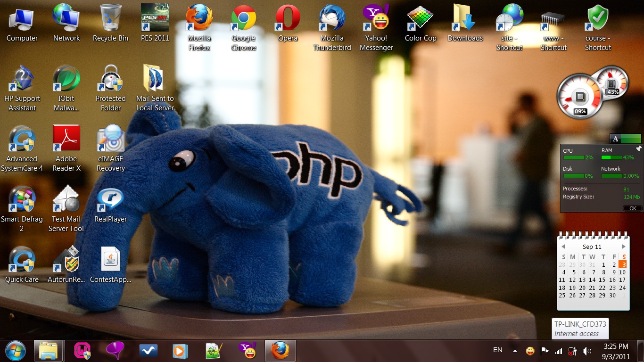The image size is (644, 362).
Task: Toggle the pin on the system monitor gadget
Action: point(638,148)
